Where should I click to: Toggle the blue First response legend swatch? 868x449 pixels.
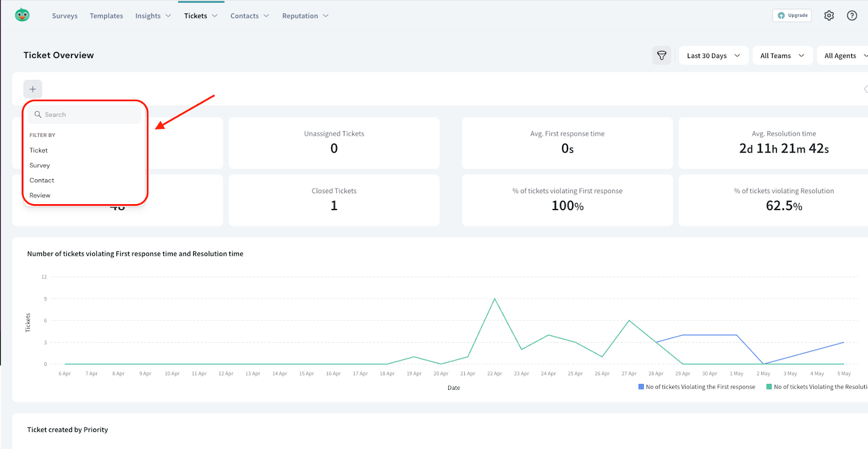(641, 387)
